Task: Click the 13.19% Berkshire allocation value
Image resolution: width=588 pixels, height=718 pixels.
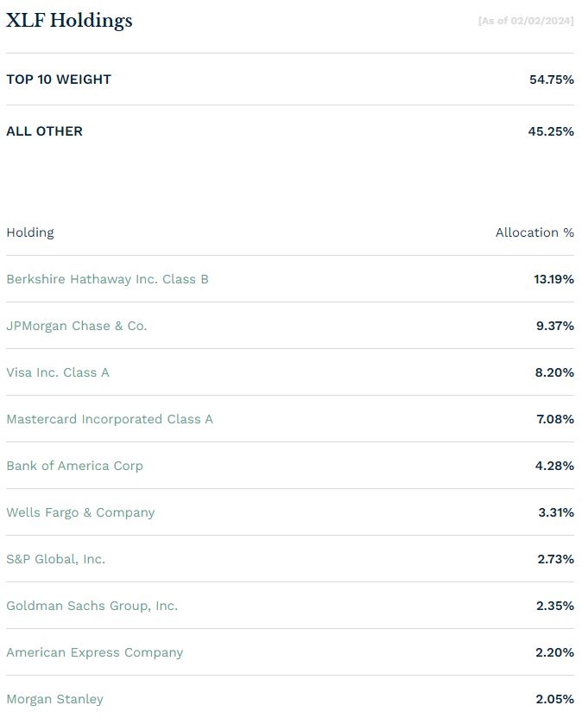Action: [553, 279]
